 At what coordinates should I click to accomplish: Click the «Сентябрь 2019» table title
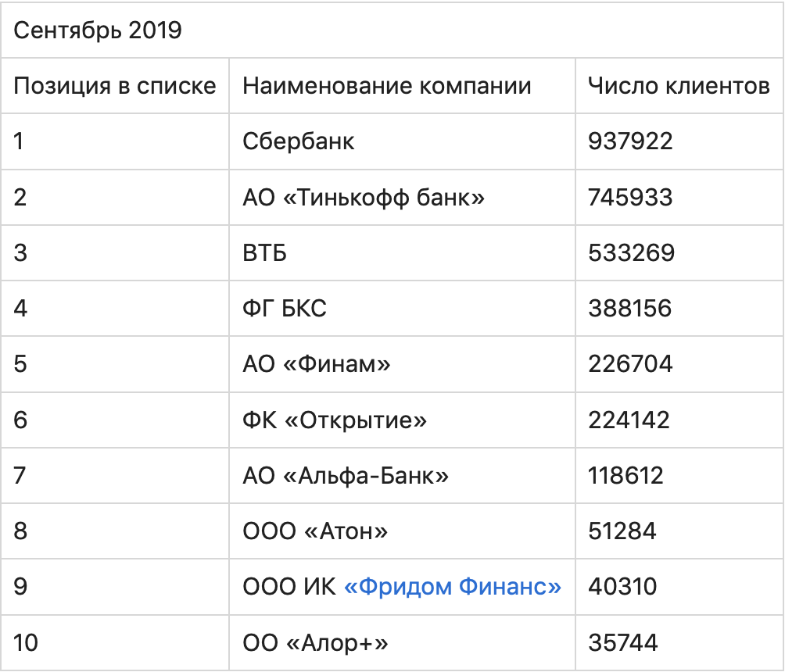click(98, 30)
